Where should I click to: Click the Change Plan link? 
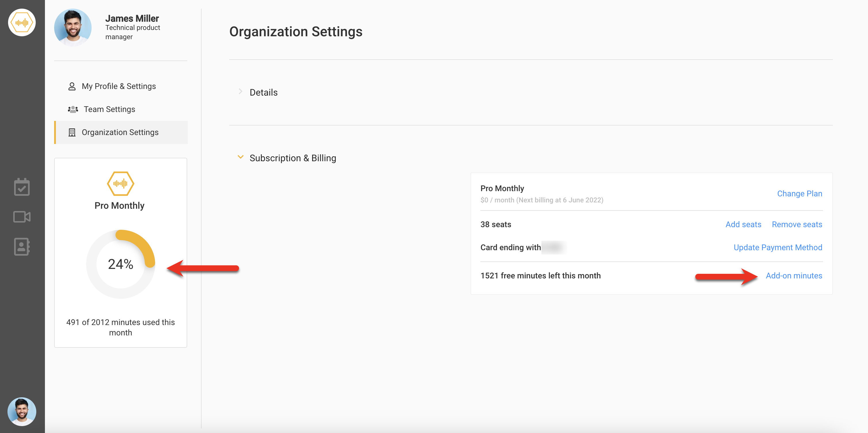click(799, 193)
